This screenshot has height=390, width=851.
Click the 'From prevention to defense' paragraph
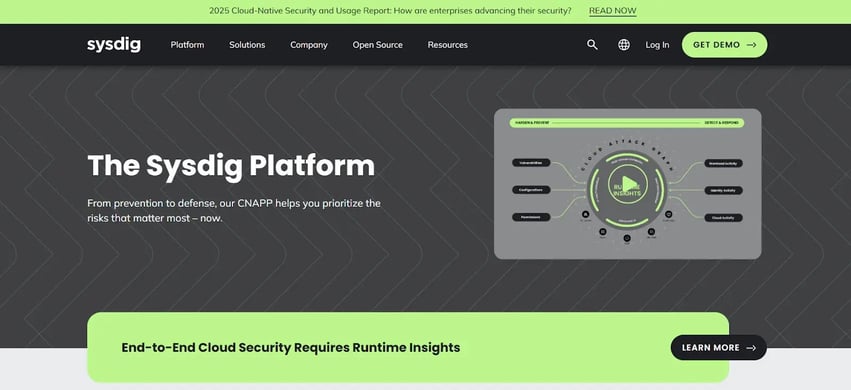click(234, 211)
